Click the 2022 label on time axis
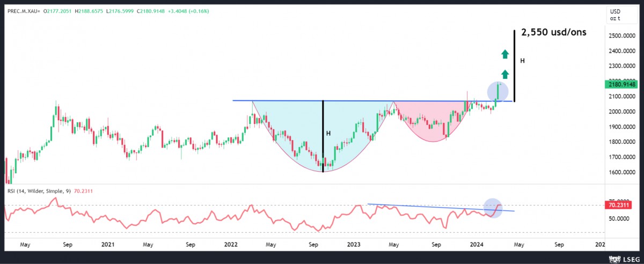644x264 pixels. 231,244
